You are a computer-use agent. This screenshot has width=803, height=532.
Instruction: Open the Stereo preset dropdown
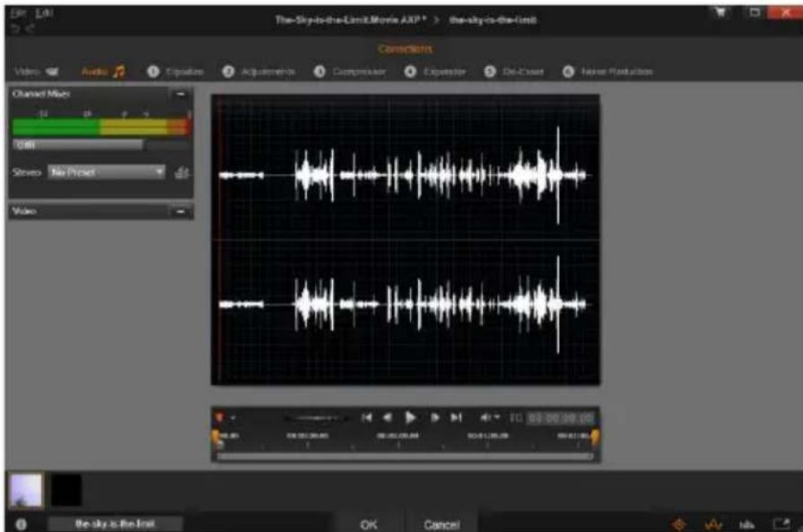(107, 172)
